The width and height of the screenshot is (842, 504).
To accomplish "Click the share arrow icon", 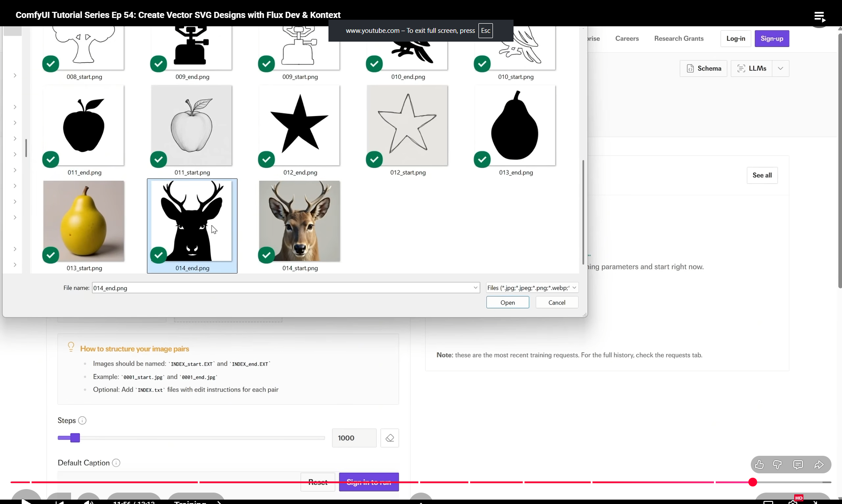I will pos(819,465).
